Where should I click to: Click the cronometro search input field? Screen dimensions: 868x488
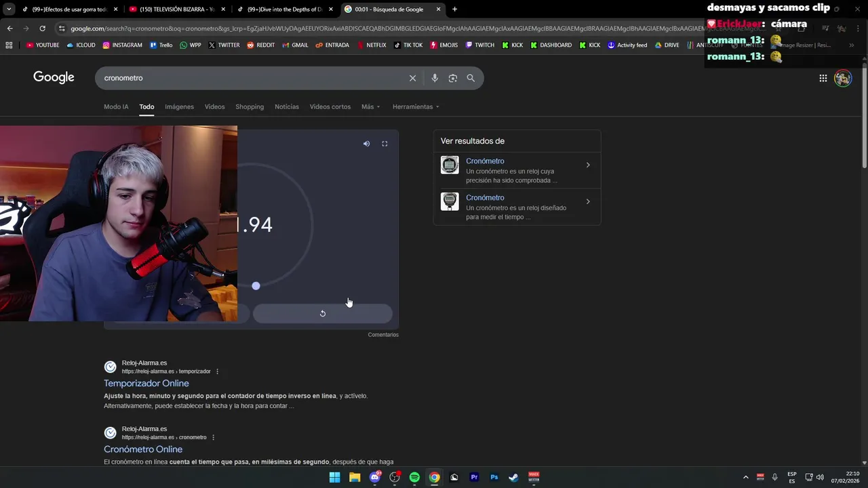(x=251, y=78)
